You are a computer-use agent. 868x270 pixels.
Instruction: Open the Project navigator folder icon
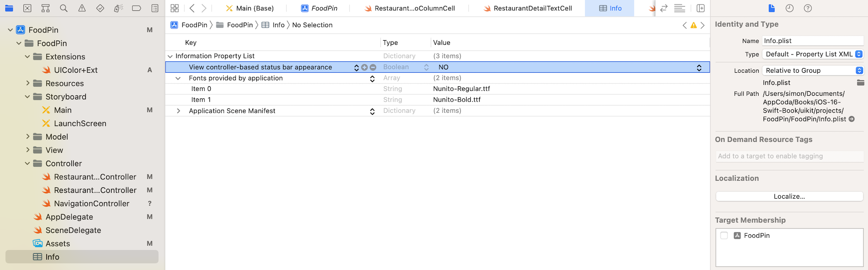click(9, 8)
